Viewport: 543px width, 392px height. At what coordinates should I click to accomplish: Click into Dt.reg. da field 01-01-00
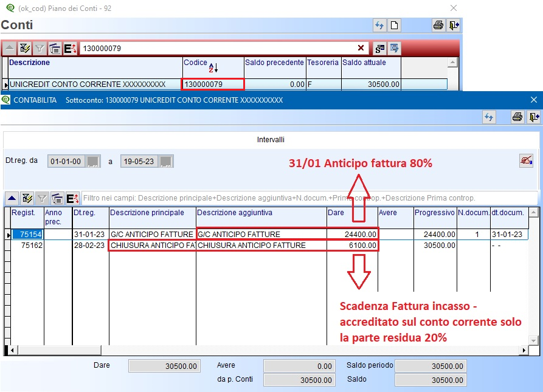pos(66,161)
